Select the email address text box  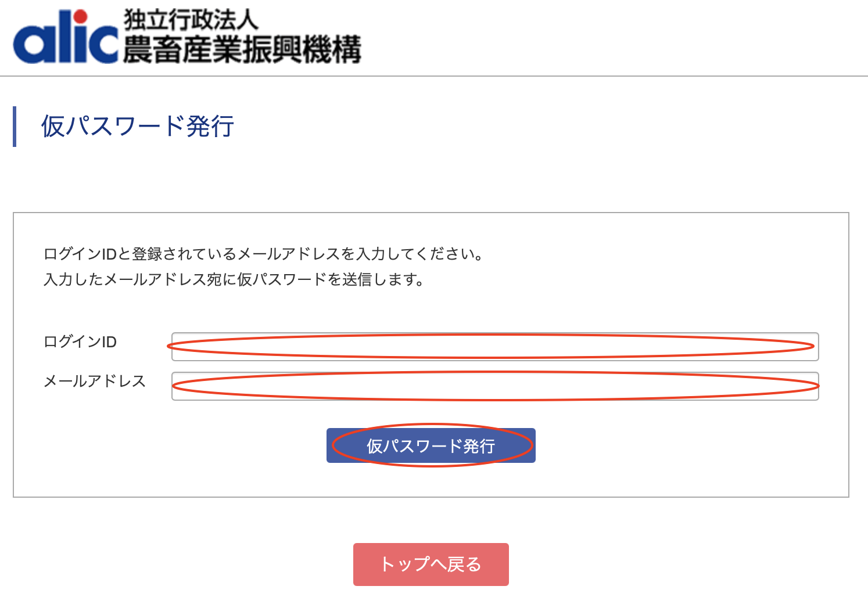pos(495,386)
